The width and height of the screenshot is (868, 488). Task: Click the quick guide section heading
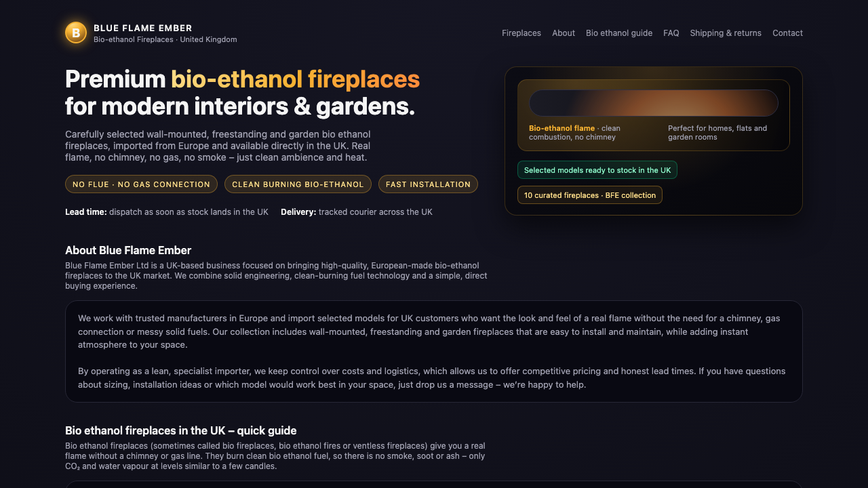coord(180,430)
